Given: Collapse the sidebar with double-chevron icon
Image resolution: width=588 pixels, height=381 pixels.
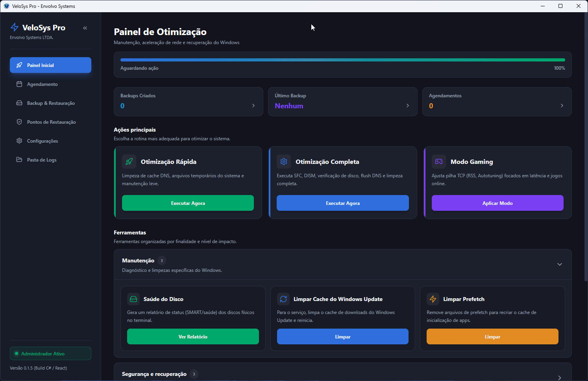Looking at the screenshot, I should click(85, 28).
